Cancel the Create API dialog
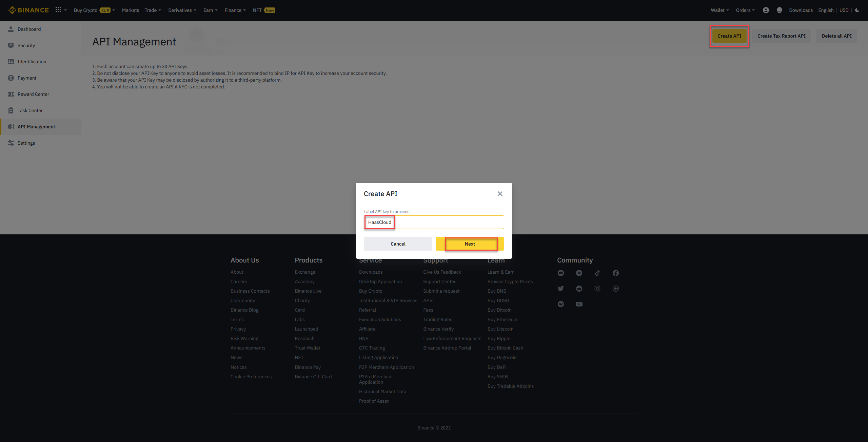 click(398, 244)
